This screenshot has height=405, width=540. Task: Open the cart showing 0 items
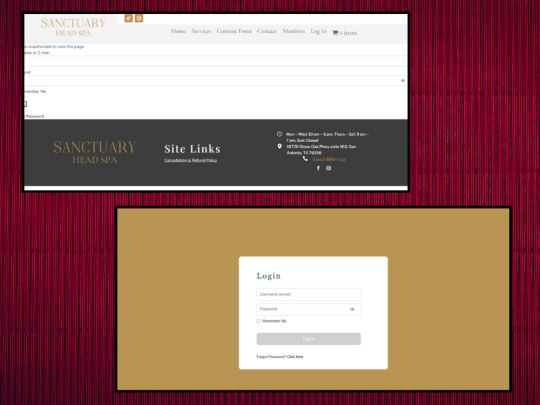344,33
